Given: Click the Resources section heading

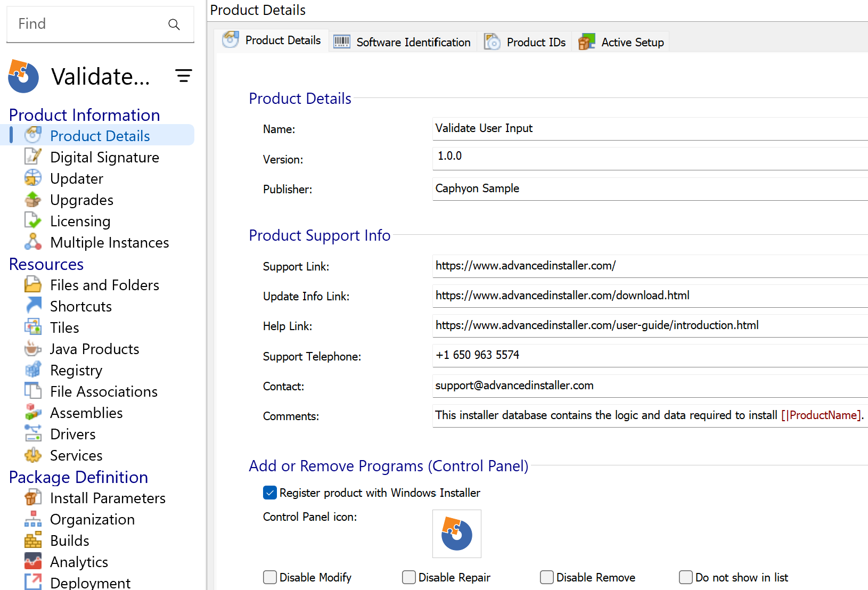Looking at the screenshot, I should point(46,264).
